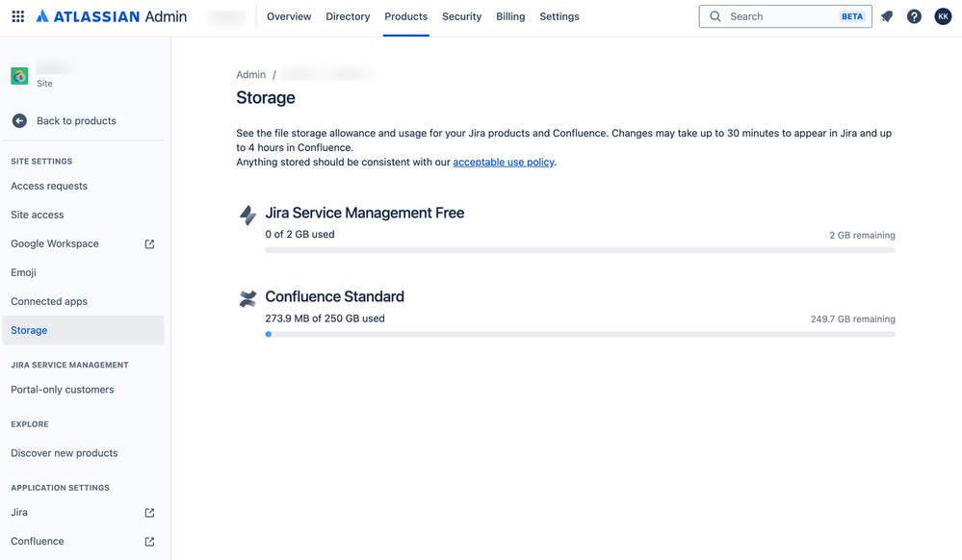Open Discover new products
Viewport: 962px width, 560px height.
click(x=83, y=453)
